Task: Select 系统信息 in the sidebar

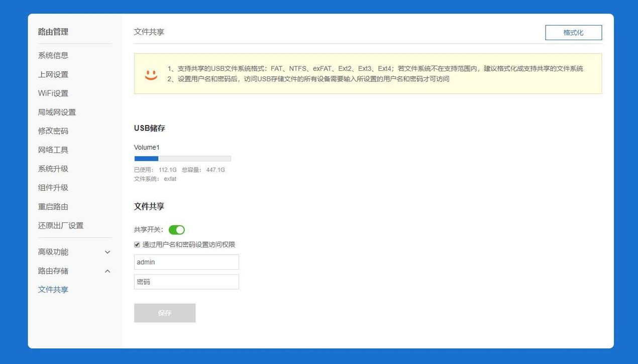Action: pyautogui.click(x=53, y=55)
